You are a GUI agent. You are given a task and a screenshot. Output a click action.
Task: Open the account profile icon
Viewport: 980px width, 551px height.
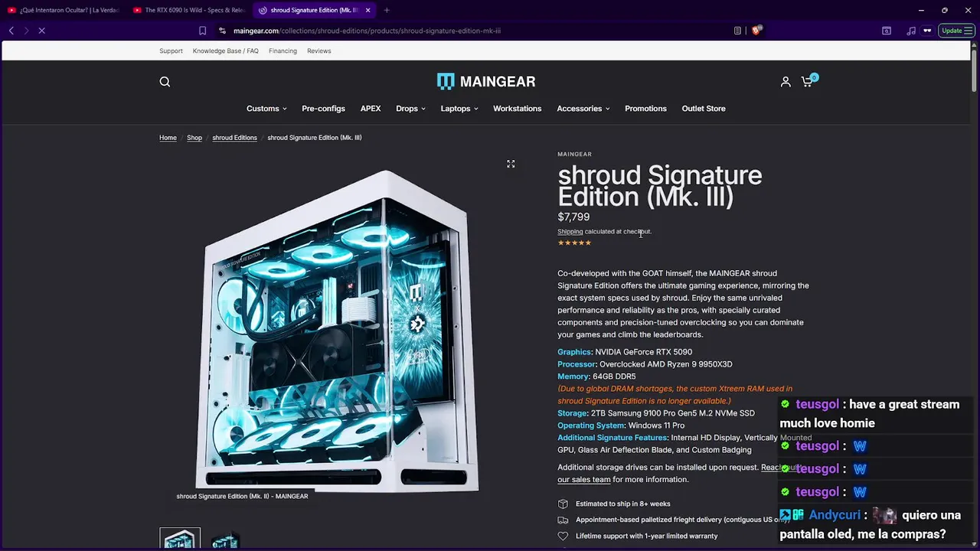coord(786,82)
